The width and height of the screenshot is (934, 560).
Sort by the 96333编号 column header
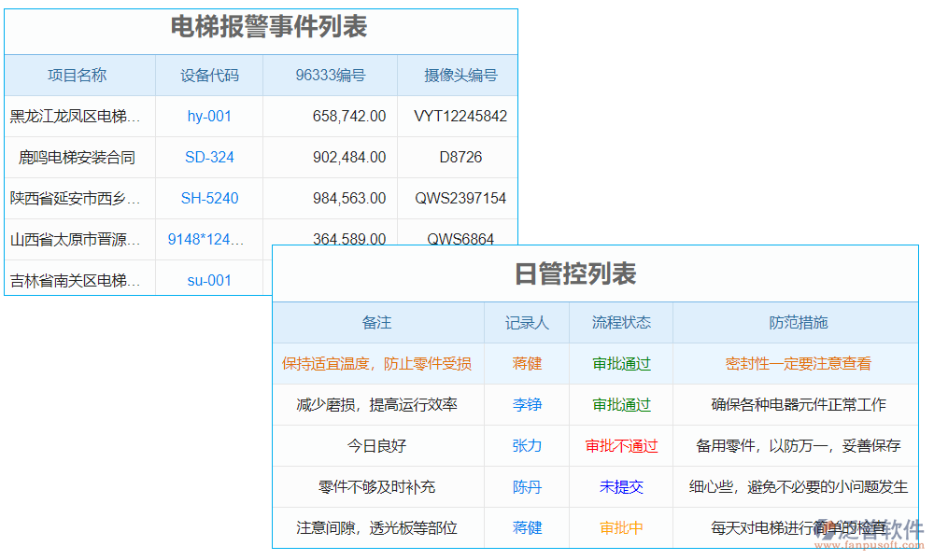click(331, 76)
